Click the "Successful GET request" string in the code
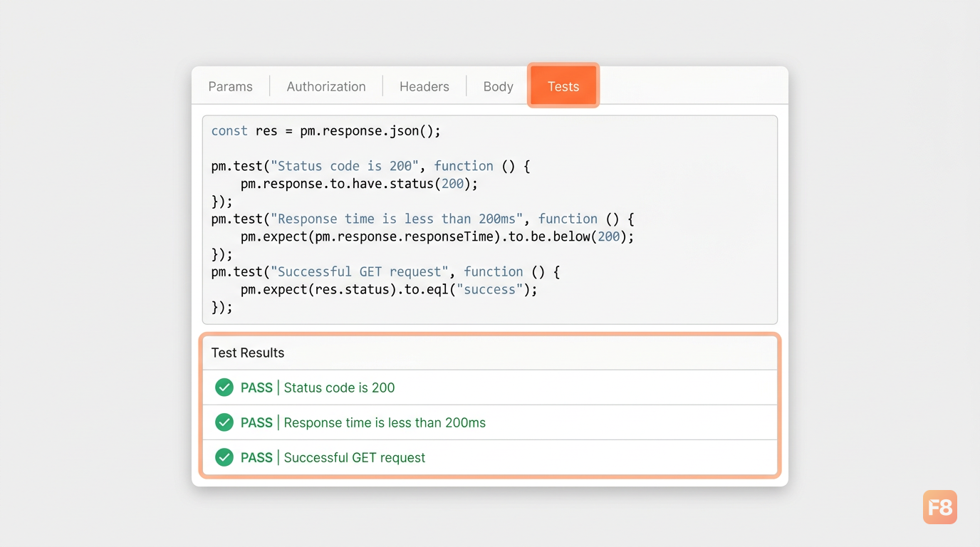This screenshot has width=980, height=547. [360, 271]
